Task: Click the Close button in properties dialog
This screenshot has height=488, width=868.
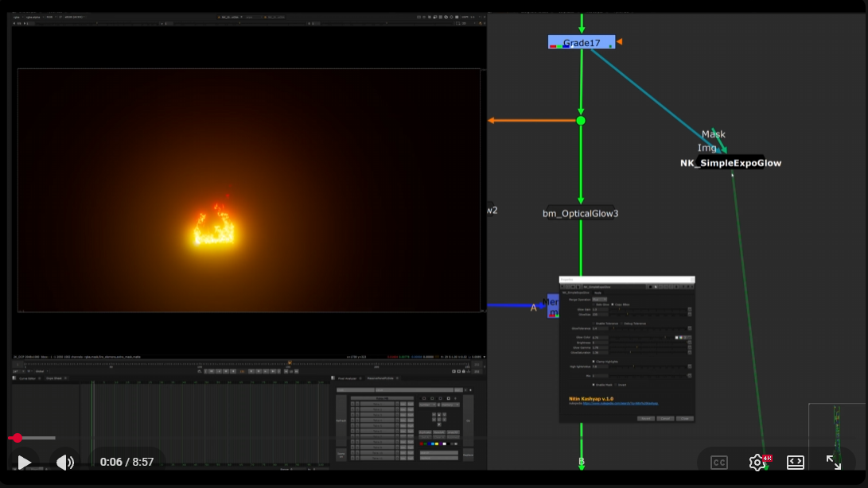Action: point(684,418)
